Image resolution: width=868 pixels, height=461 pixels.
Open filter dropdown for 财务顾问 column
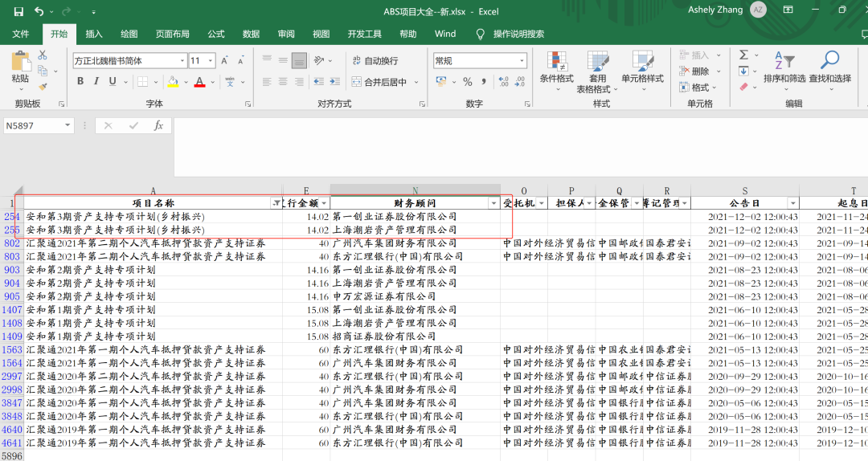click(x=493, y=203)
